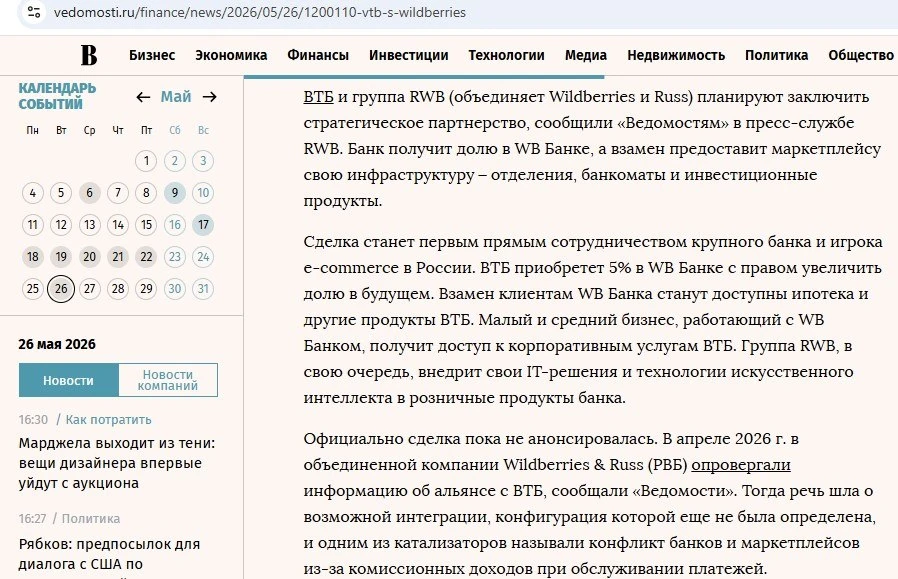This screenshot has height=579, width=898.
Task: Go to previous month in calendar
Action: pos(143,97)
